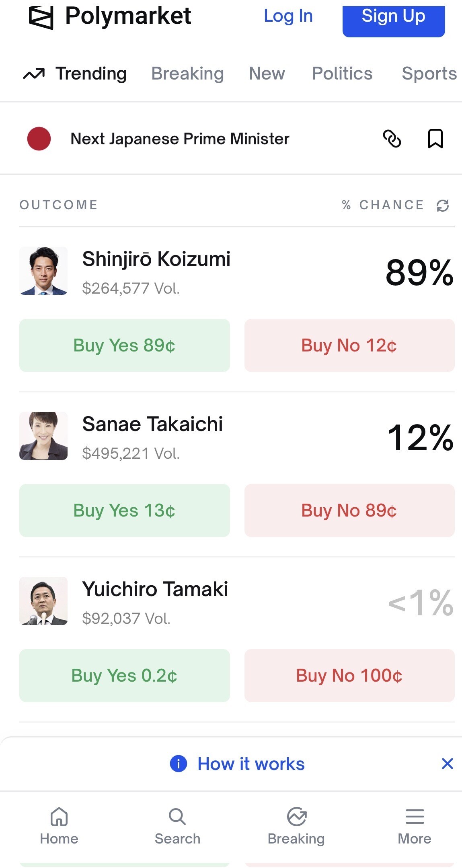
Task: Buy Yes 89¢ for Shinjirō Koizumi
Action: [125, 345]
